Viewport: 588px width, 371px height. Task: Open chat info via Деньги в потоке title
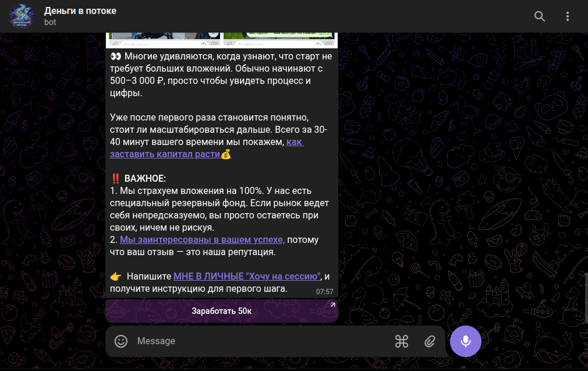tap(80, 11)
